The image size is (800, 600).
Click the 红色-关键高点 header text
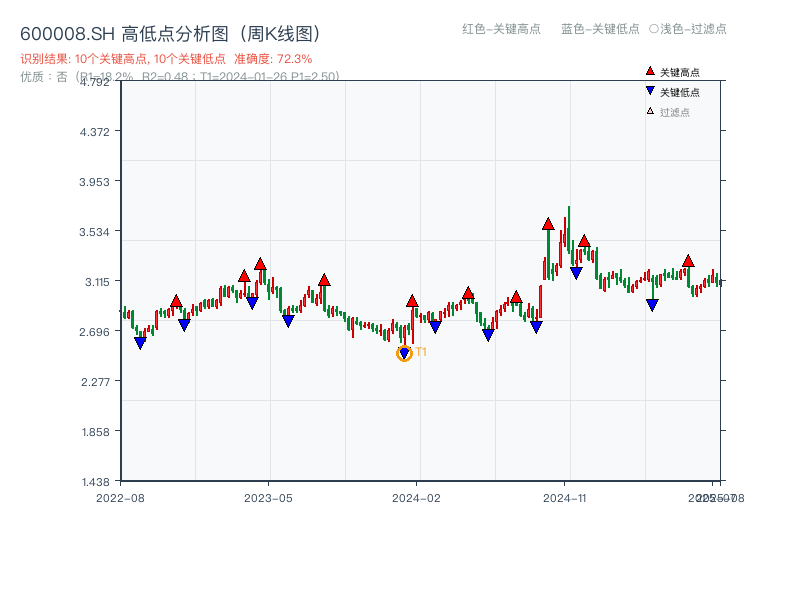(501, 29)
